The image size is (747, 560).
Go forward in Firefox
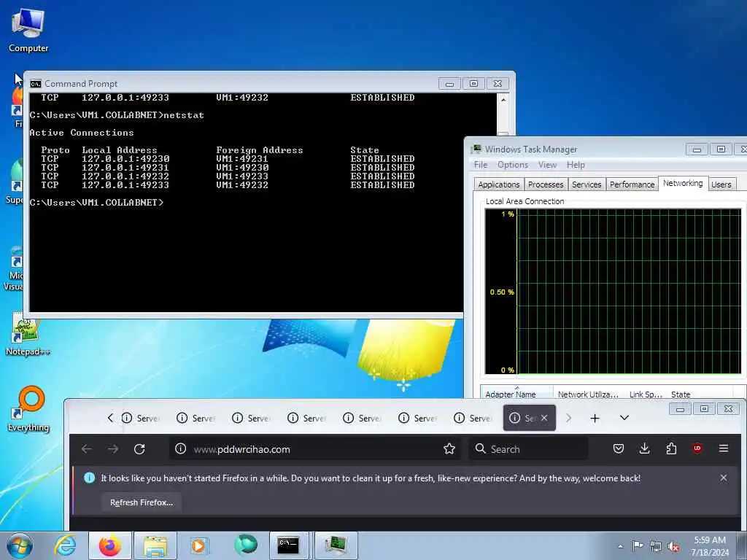(x=113, y=448)
